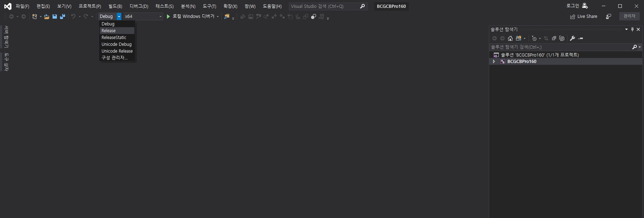Viewport: 644px width, 218px height.
Task: Open the 확장(X) menu
Action: tap(230, 6)
